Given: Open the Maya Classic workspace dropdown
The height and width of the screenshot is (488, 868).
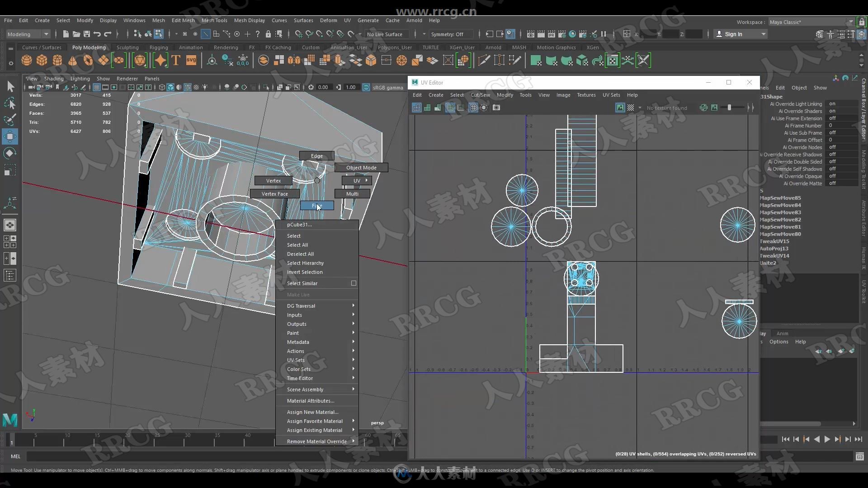Looking at the screenshot, I should click(x=811, y=22).
